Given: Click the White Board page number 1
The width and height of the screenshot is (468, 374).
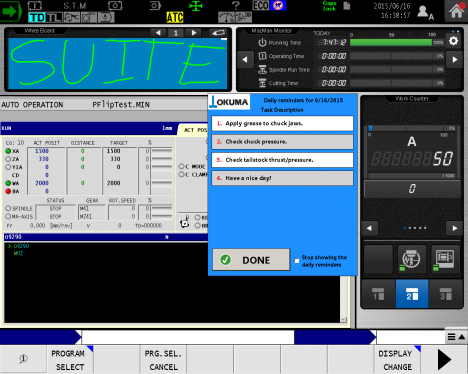Looking at the screenshot, I should coord(176,33).
